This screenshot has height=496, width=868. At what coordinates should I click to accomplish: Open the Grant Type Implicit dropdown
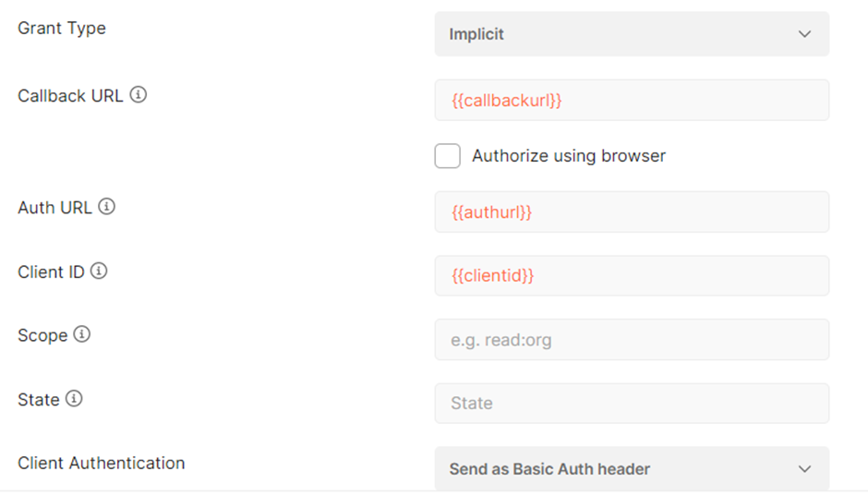click(x=632, y=34)
